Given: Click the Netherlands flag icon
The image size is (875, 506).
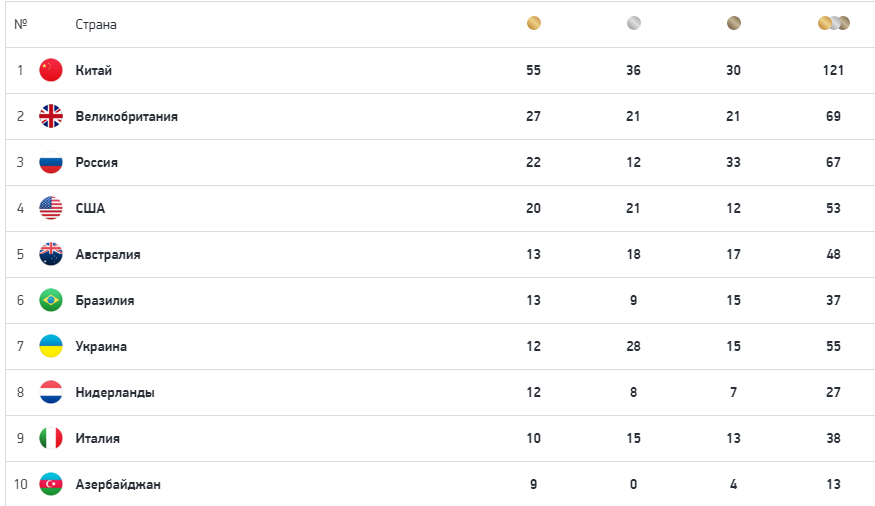Looking at the screenshot, I should click(x=51, y=392).
